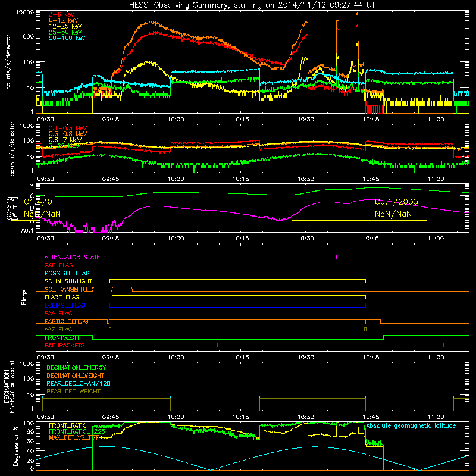Click the yellow flare interval bar below C5.1/2005
The image size is (476, 476).
click(x=359, y=220)
